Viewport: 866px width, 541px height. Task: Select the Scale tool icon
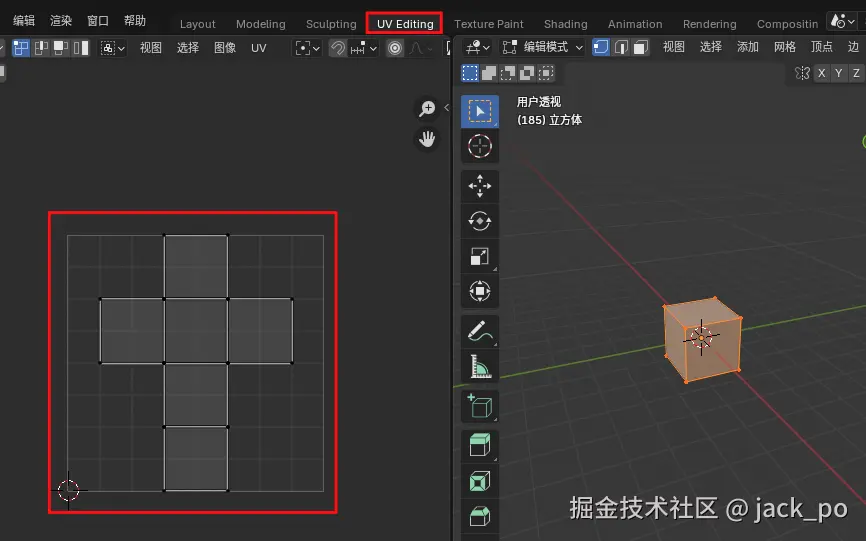click(479, 256)
